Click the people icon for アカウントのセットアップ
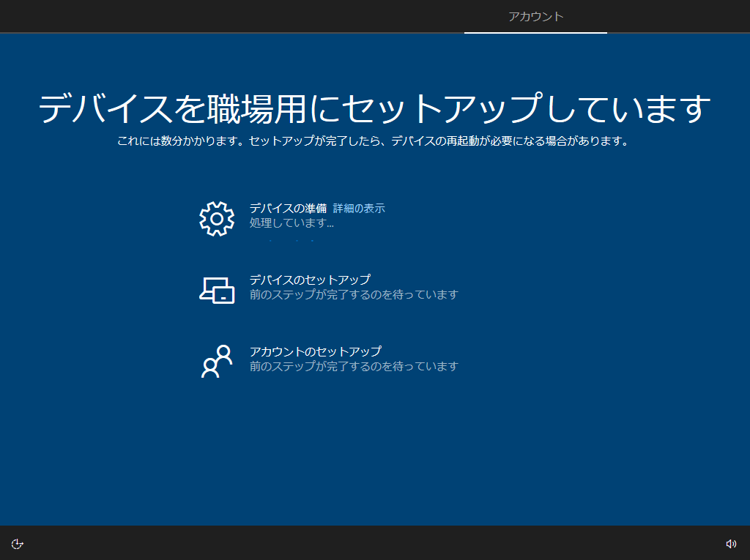Image resolution: width=750 pixels, height=560 pixels. tap(217, 361)
